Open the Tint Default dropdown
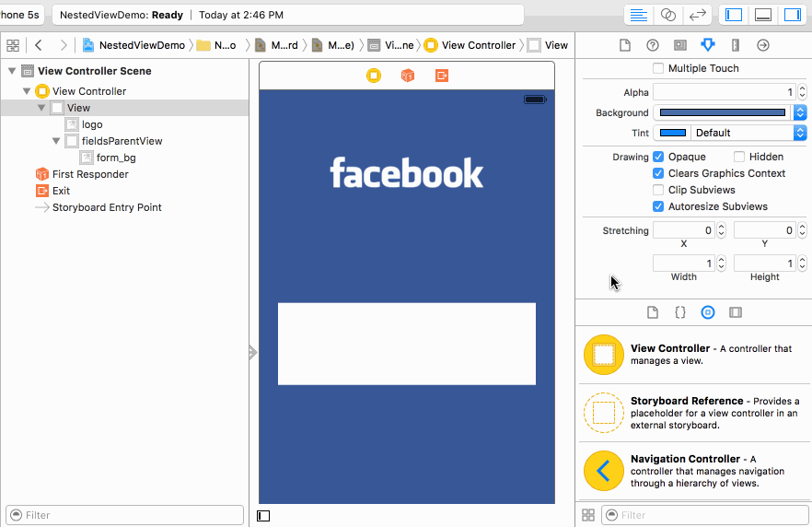Screen dimensions: 812x527 (800, 133)
